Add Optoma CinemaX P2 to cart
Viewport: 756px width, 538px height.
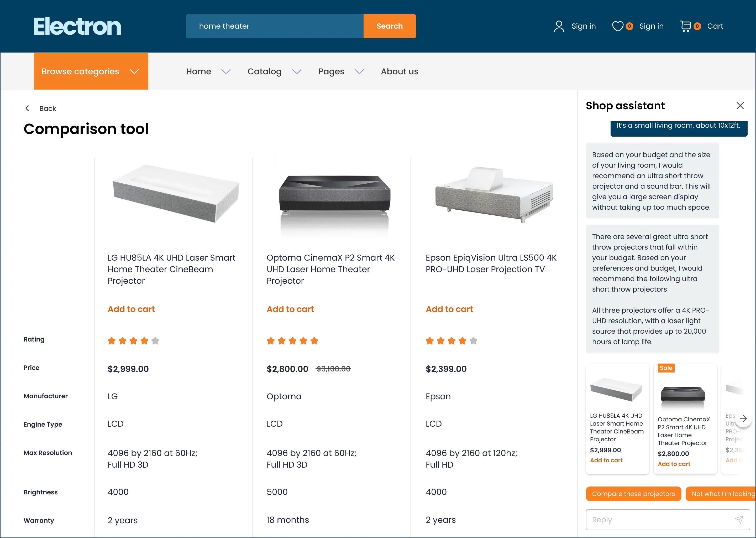click(290, 309)
